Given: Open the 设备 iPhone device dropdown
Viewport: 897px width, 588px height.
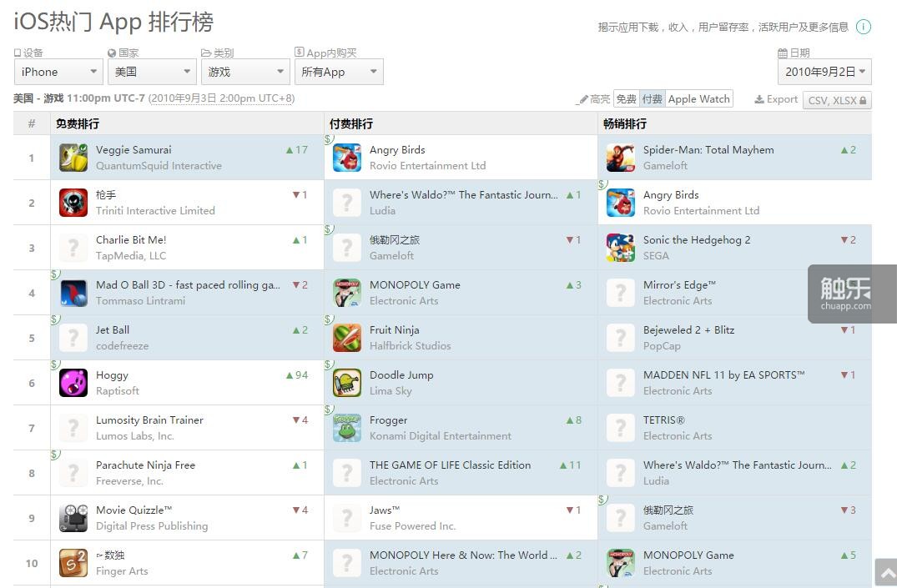Looking at the screenshot, I should [x=58, y=72].
